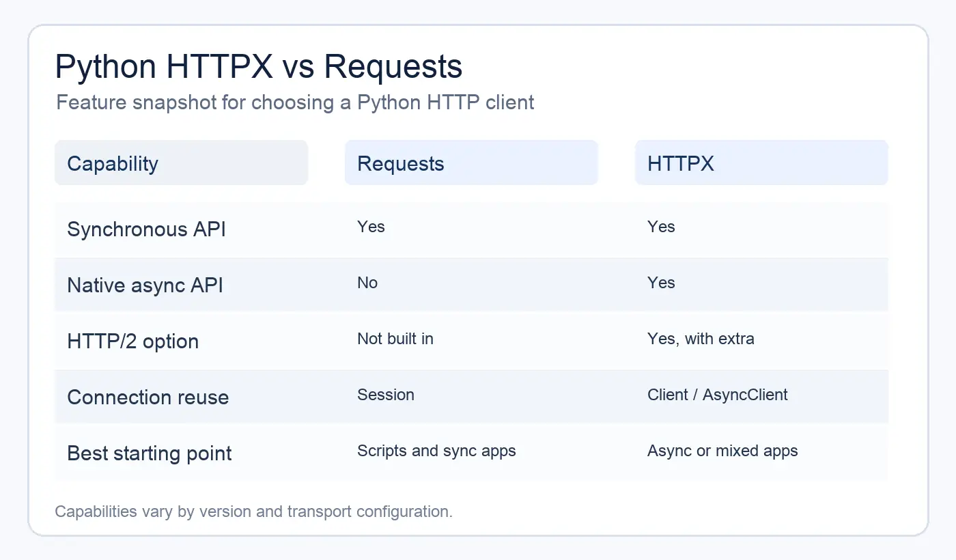Click the 'Client / AsyncClient' cell
The image size is (956, 560).
[718, 395]
